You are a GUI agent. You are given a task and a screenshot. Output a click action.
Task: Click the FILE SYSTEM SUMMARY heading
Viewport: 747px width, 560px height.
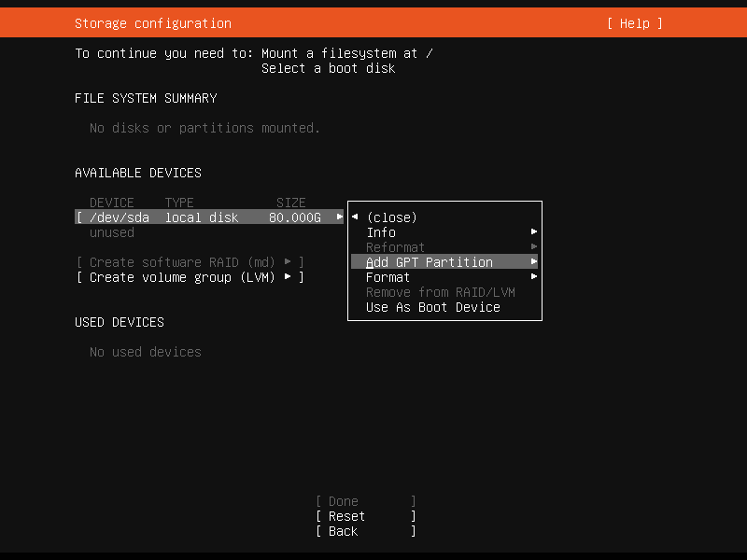click(146, 98)
